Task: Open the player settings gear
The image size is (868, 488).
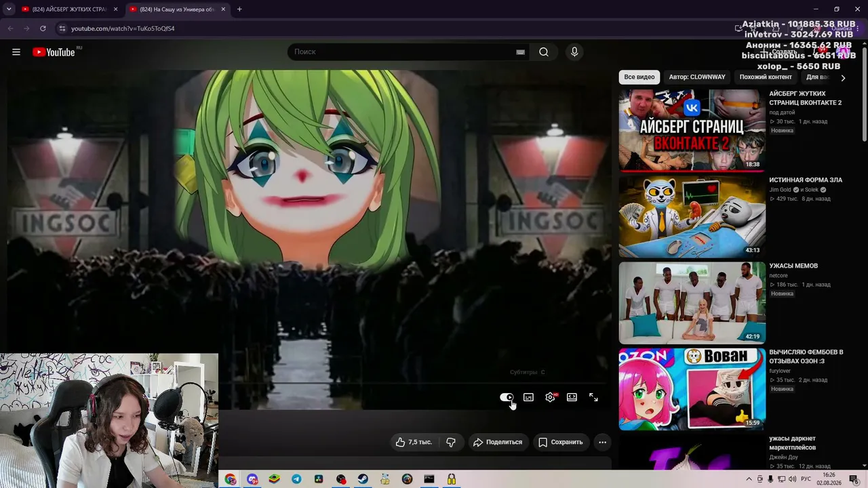Action: point(550,397)
